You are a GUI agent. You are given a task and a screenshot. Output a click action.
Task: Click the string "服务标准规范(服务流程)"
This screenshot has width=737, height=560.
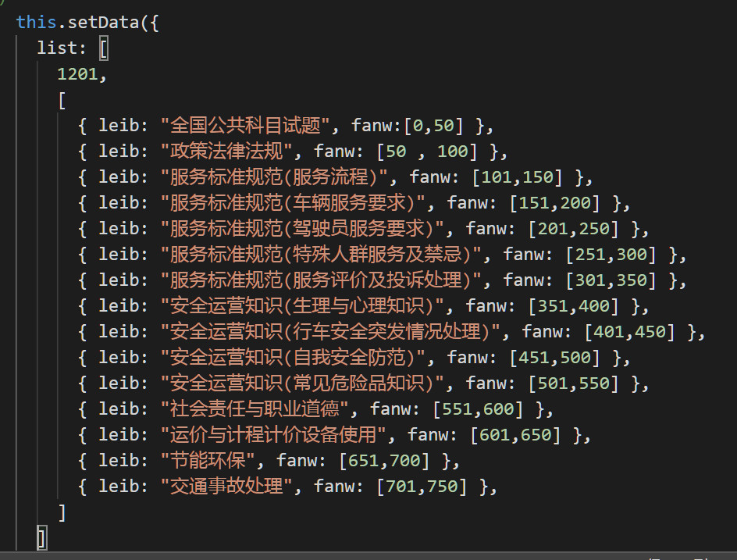click(x=273, y=177)
